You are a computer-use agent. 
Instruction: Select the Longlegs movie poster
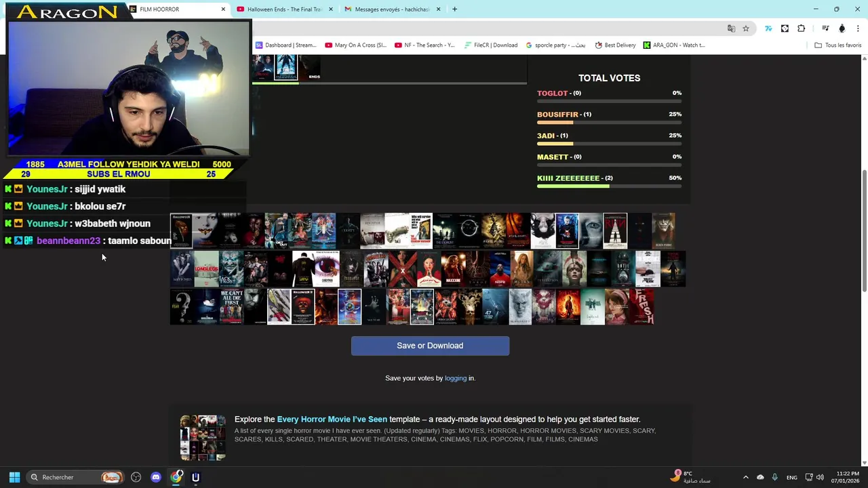tap(206, 269)
